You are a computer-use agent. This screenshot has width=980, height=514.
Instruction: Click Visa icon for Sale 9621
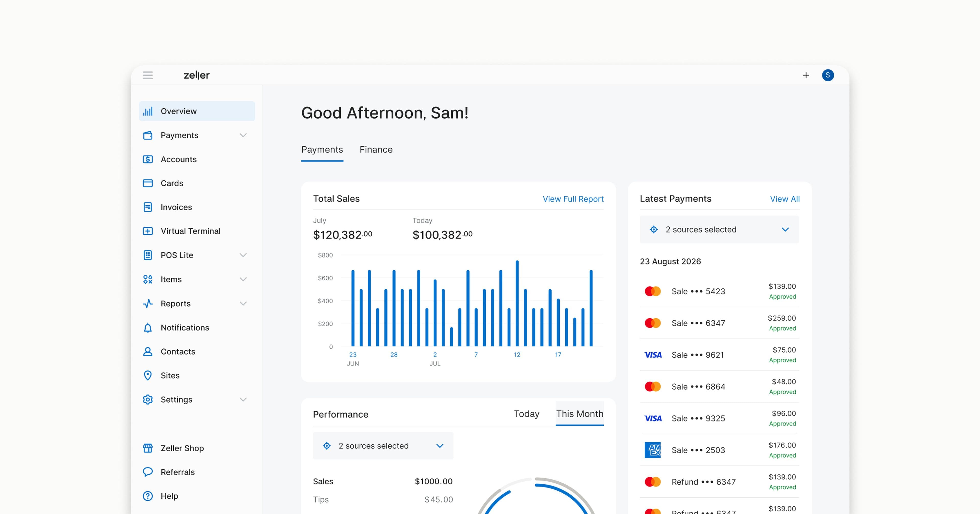click(x=653, y=355)
